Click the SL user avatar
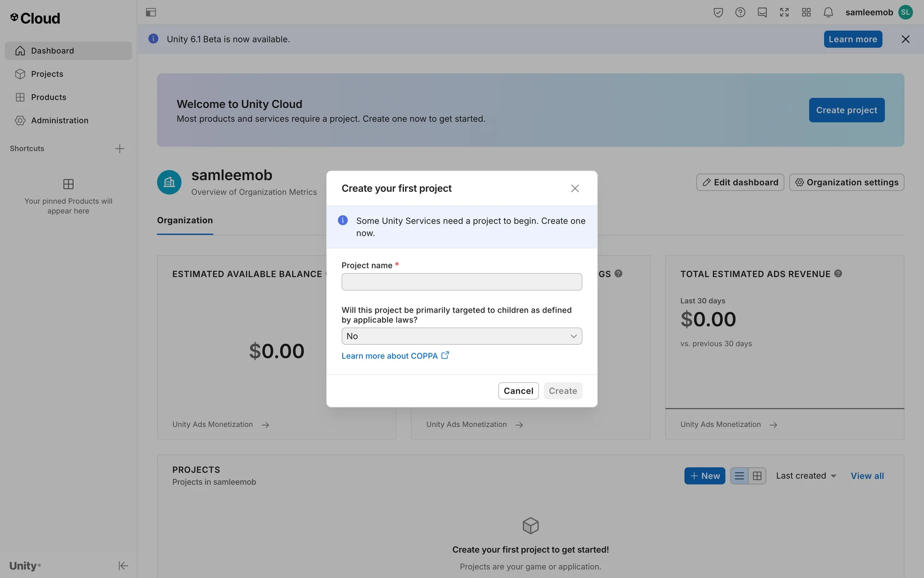 [x=905, y=13]
